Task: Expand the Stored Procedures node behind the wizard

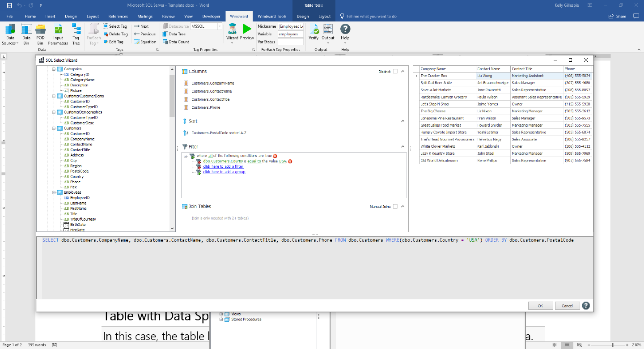Action: (221, 319)
